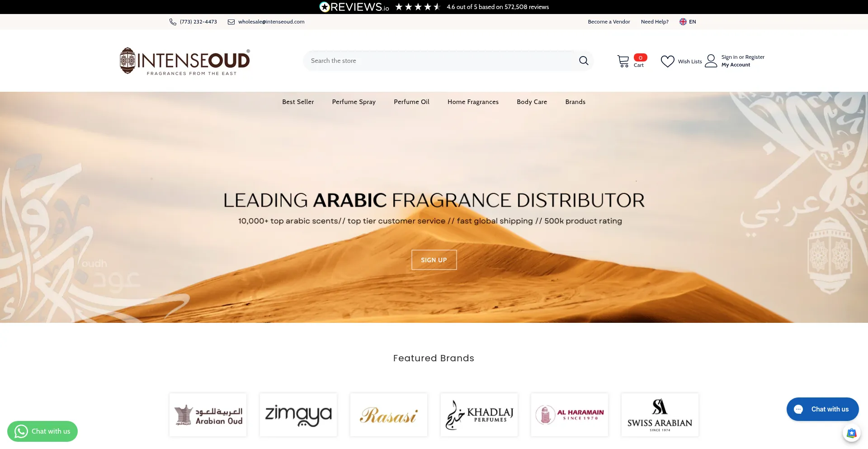
Task: Select the Rasasi brand logo
Action: point(389,415)
